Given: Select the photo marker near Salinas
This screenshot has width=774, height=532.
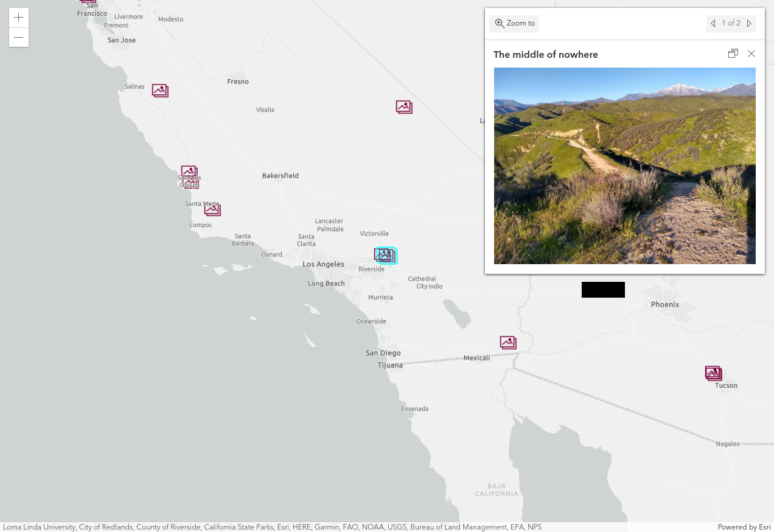Looking at the screenshot, I should click(x=160, y=91).
